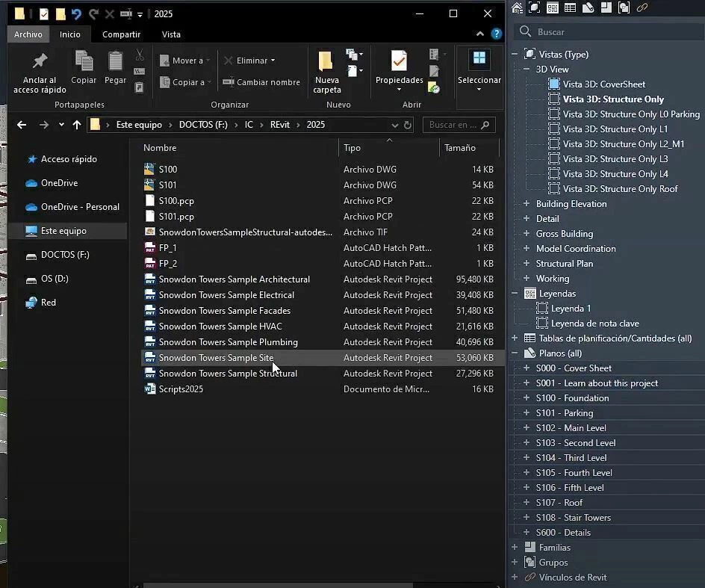Expand the Familias node
Viewport: 705px width, 588px height.
pos(515,548)
